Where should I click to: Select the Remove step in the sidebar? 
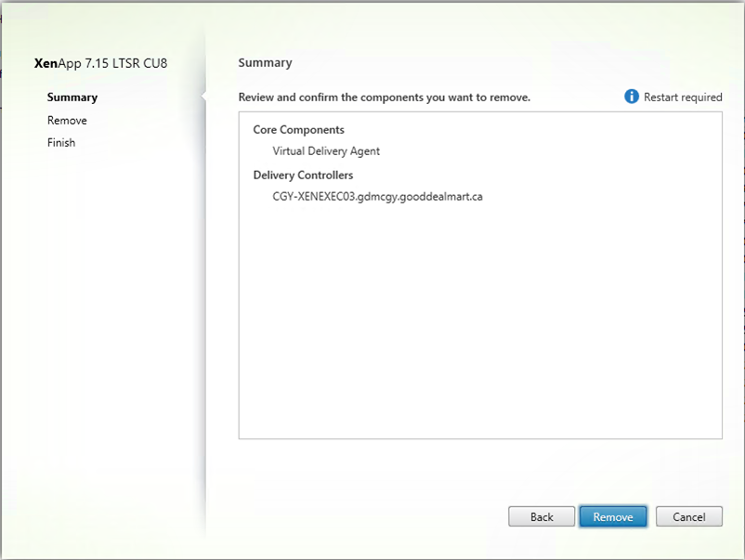(67, 120)
